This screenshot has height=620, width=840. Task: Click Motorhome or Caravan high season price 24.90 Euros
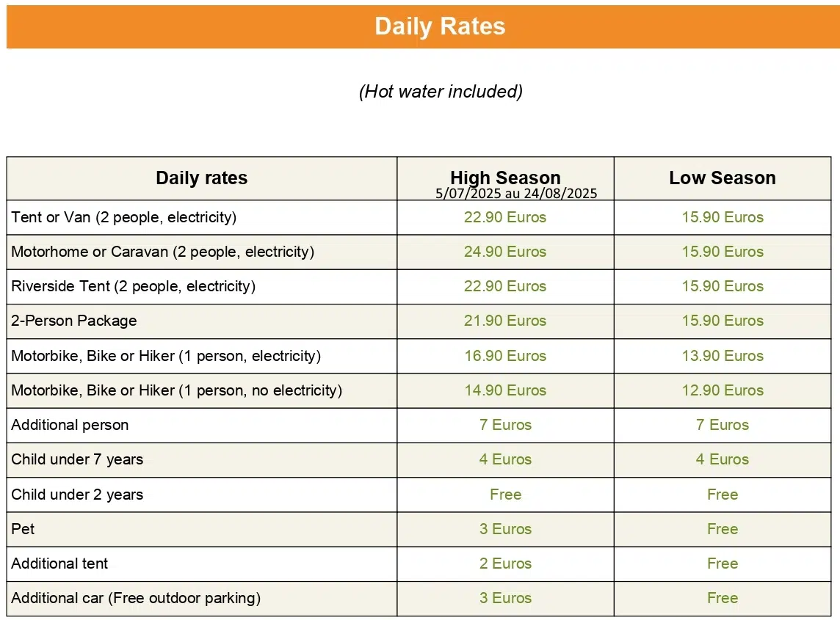tap(505, 252)
